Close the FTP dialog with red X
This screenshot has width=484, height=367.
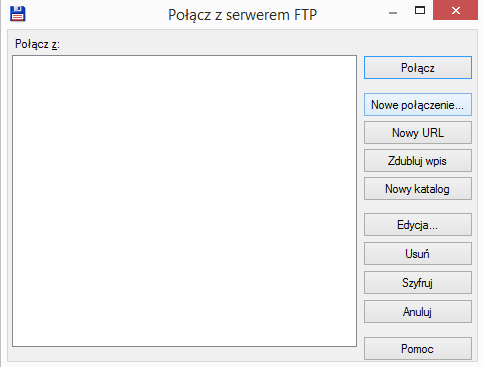click(x=455, y=10)
